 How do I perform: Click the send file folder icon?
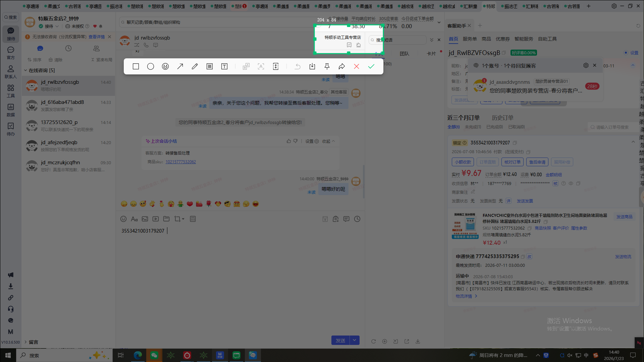(x=166, y=219)
